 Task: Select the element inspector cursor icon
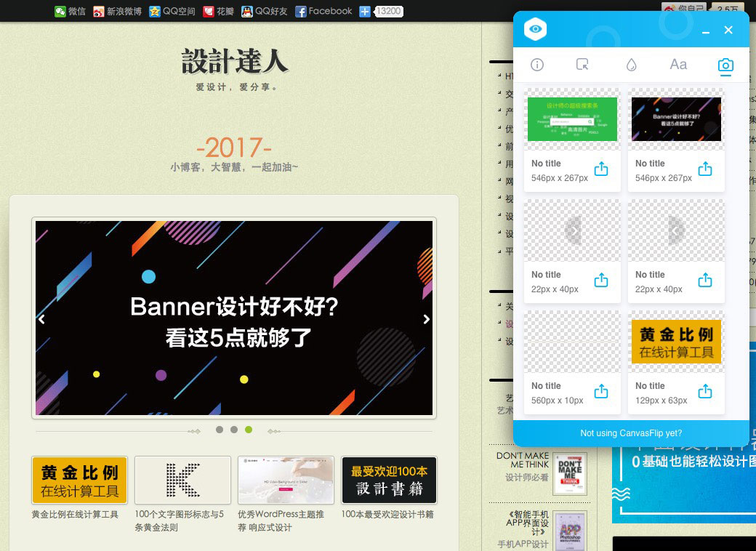[582, 65]
